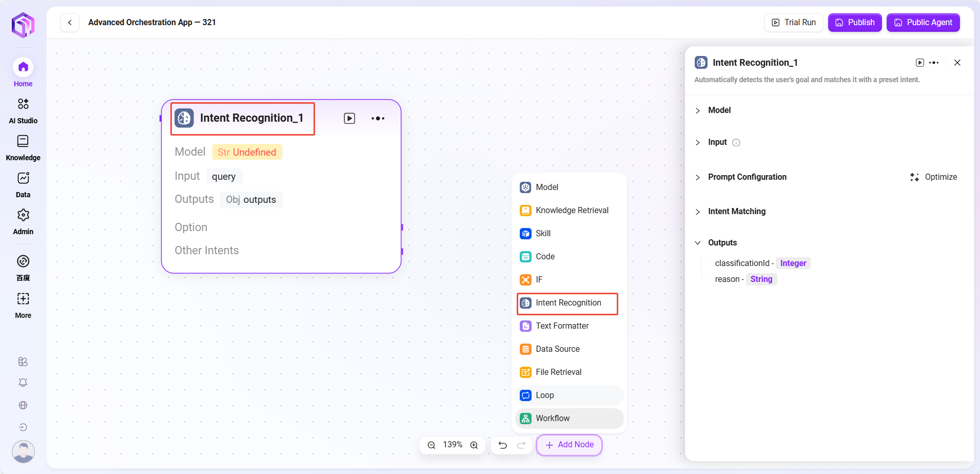Click the zoom in magnifier icon

click(474, 445)
